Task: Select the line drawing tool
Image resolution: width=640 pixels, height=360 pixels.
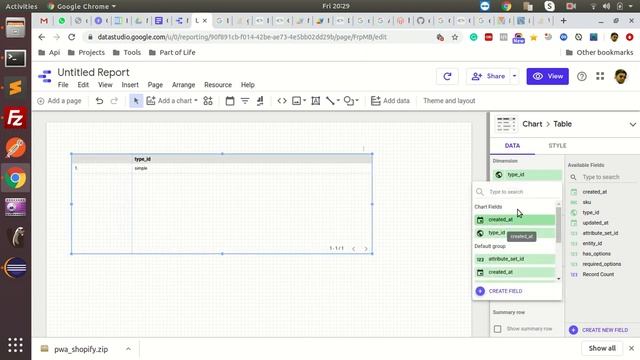Action: 330,101
